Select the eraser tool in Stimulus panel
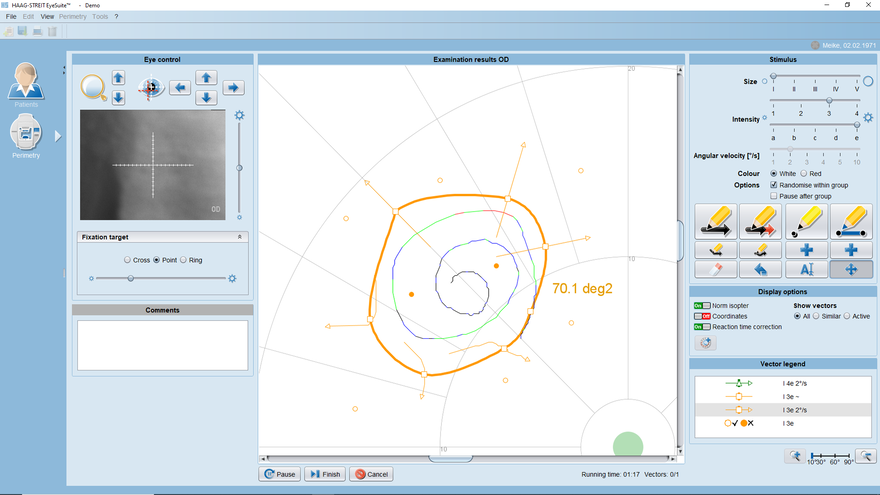This screenshot has width=880, height=495. [714, 269]
